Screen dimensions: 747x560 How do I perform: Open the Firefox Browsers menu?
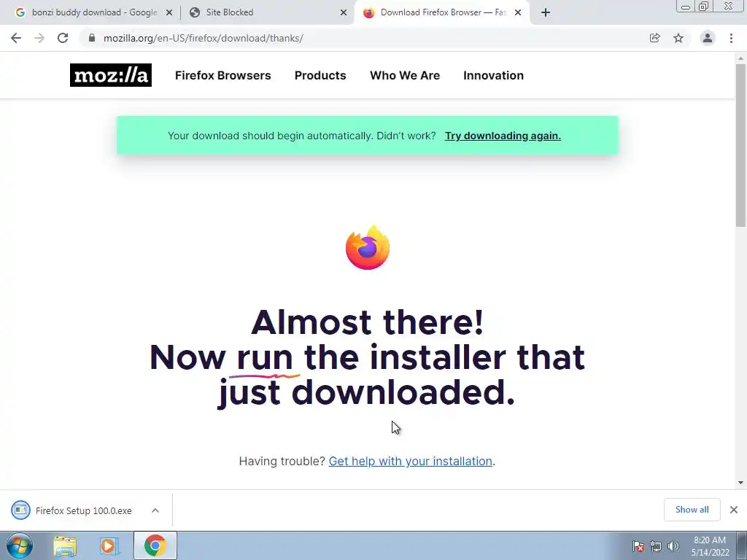pyautogui.click(x=223, y=75)
